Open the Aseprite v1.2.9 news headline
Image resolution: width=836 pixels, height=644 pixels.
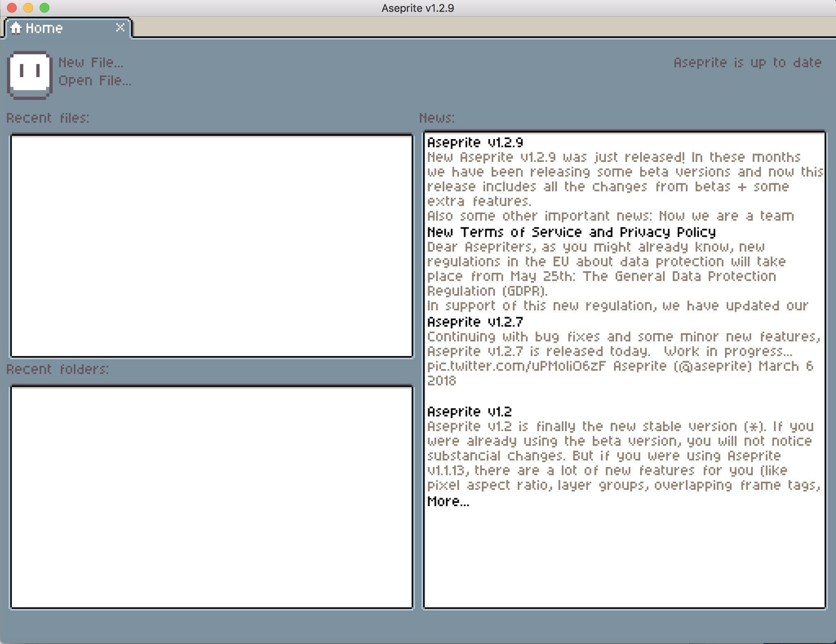point(475,142)
